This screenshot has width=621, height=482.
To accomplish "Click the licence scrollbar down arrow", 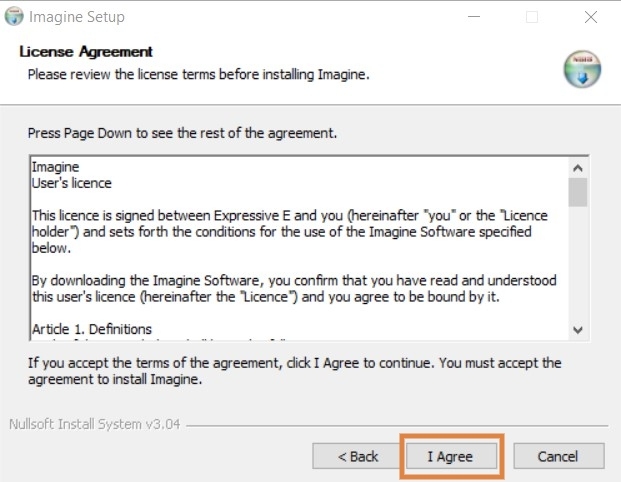I will click(577, 329).
